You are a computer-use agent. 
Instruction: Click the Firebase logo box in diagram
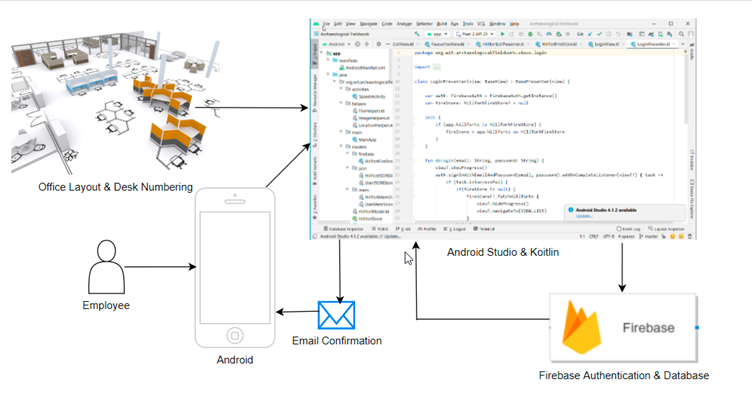623,328
